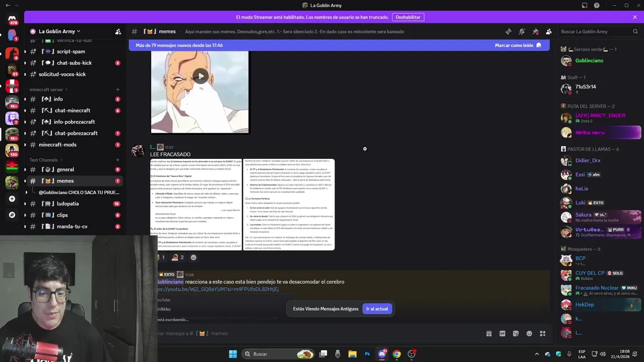Open the sticker picker
Screen dimensions: 644x362
516,333
